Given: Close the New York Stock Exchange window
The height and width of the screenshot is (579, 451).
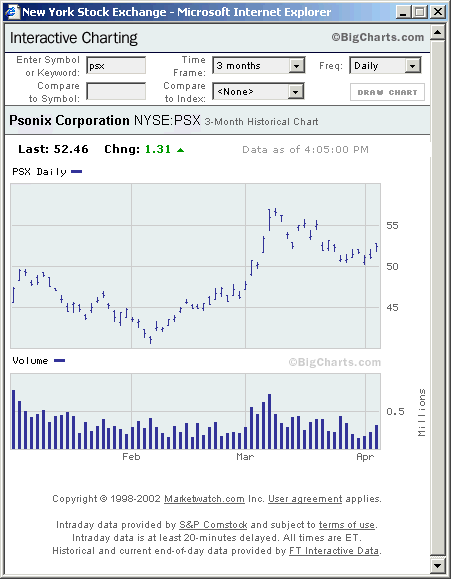Looking at the screenshot, I should click(438, 12).
